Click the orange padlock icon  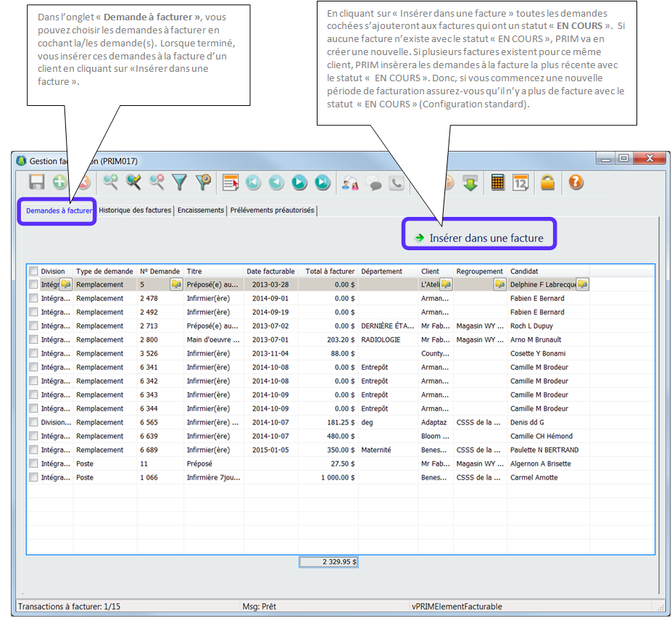pos(547,182)
